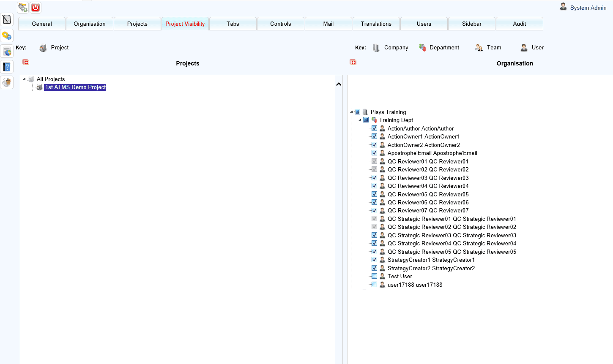
Task: Uncheck ActionOwner2 checkbox
Action: 374,145
